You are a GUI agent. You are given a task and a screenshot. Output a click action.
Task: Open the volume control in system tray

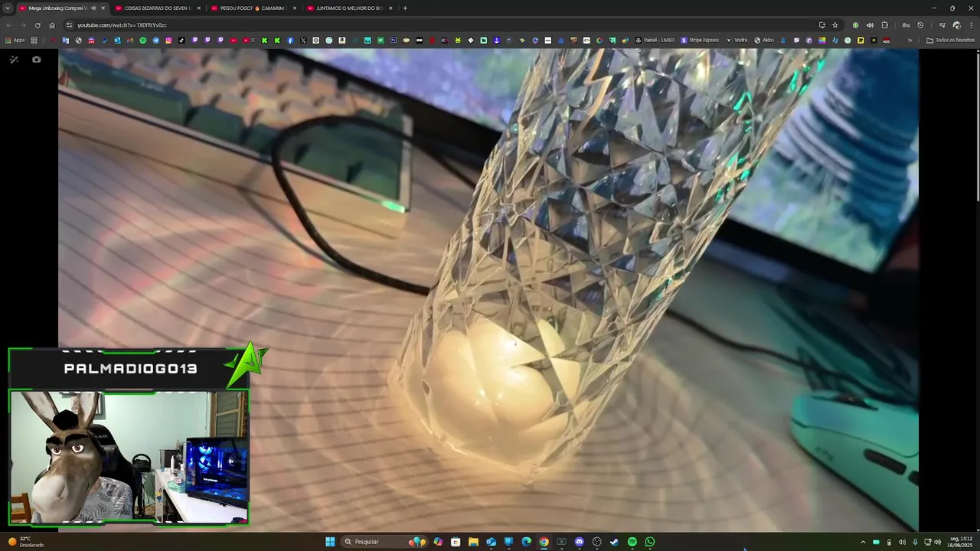(x=938, y=542)
